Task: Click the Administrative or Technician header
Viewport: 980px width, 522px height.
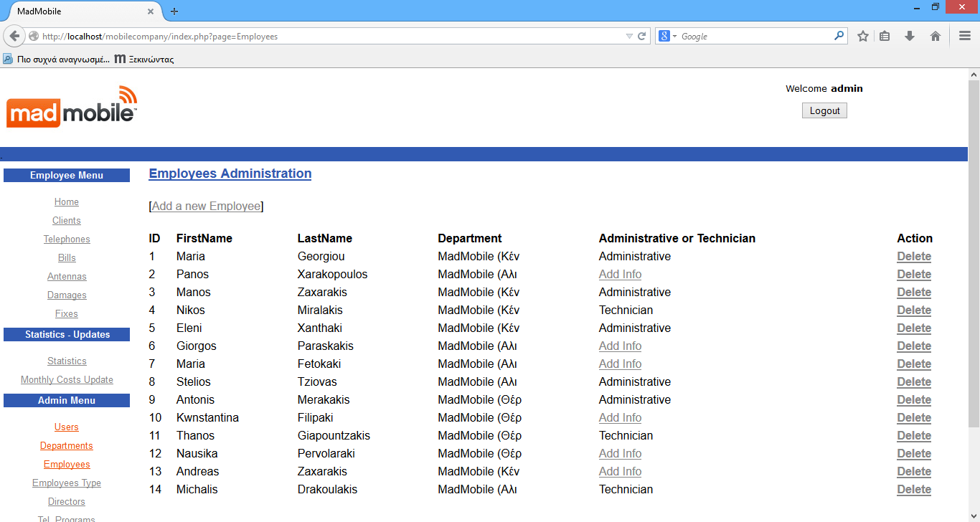Action: pos(677,239)
